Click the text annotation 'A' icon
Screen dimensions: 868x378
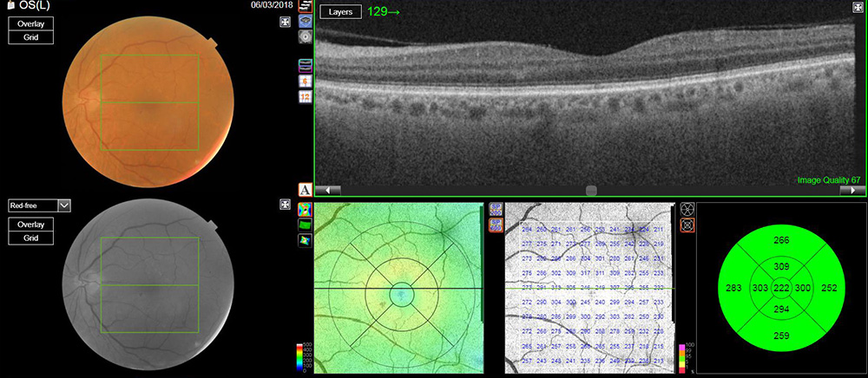(x=306, y=189)
